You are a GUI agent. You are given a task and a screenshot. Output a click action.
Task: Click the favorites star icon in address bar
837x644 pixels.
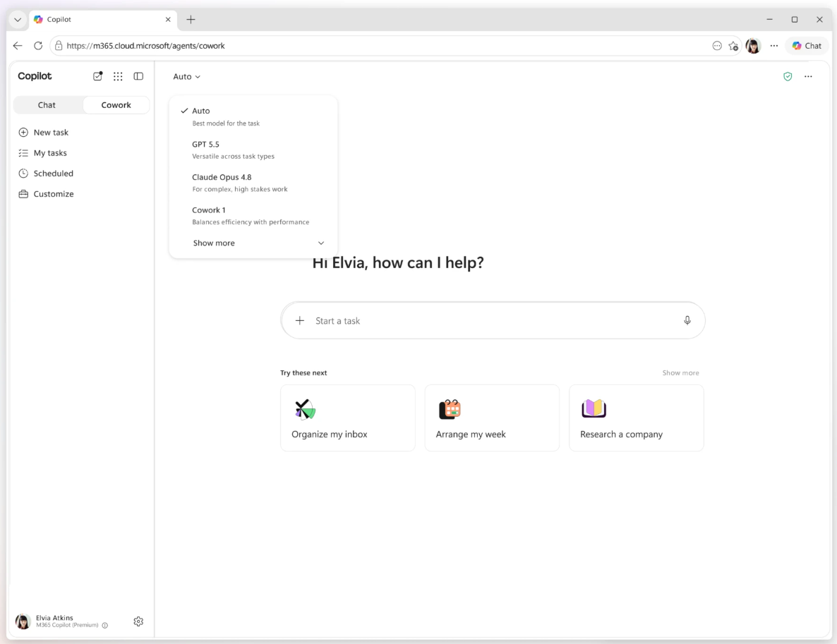pos(733,46)
